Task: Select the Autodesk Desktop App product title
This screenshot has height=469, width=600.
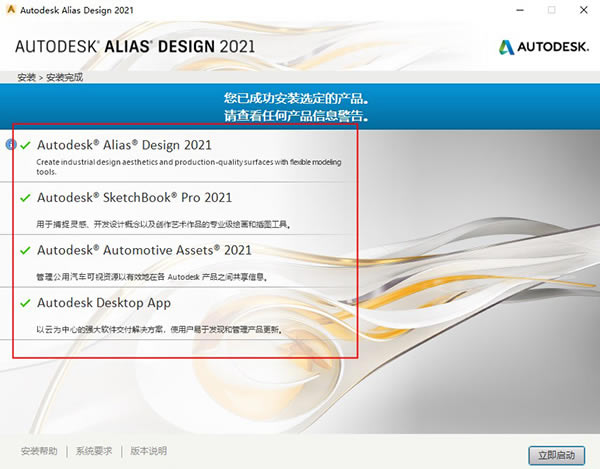Action: (104, 303)
